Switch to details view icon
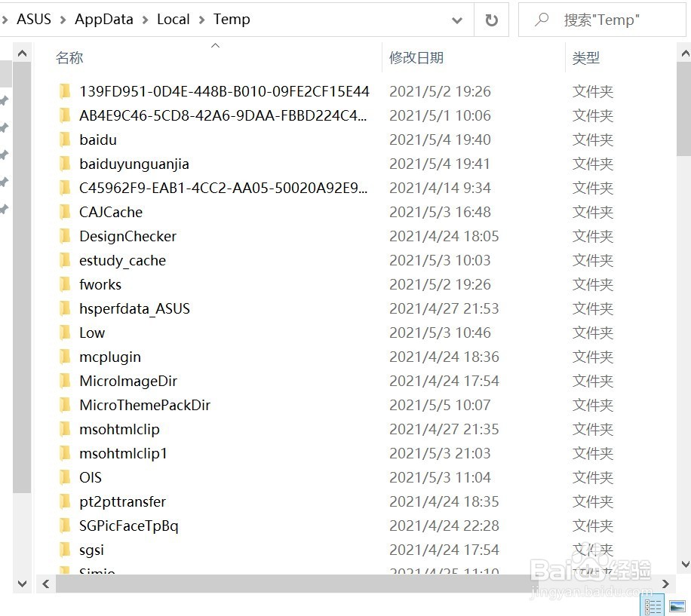The image size is (691, 616). (x=654, y=606)
